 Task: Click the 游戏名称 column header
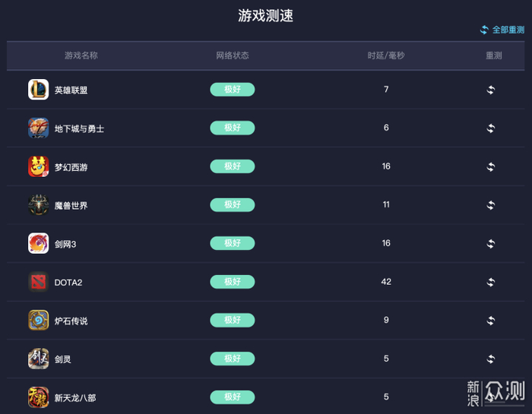pyautogui.click(x=81, y=55)
